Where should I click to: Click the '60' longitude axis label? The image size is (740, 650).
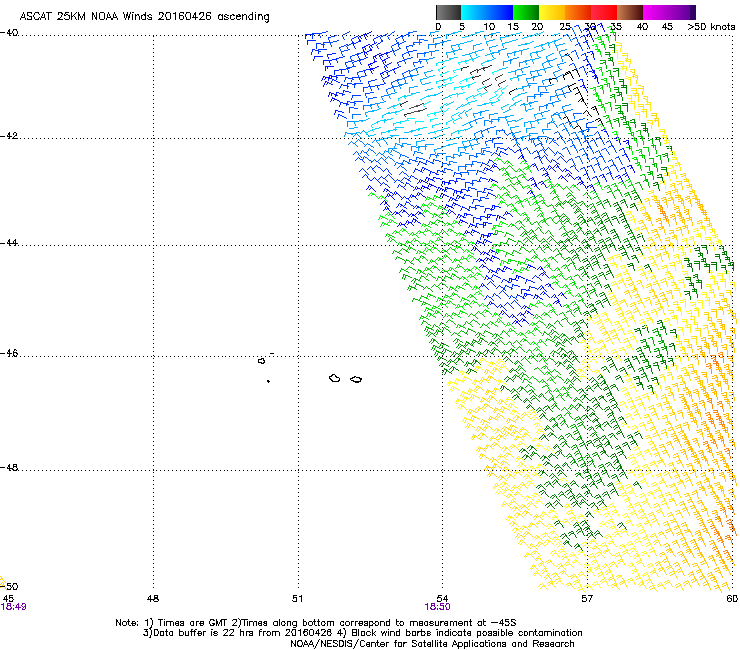(732, 599)
